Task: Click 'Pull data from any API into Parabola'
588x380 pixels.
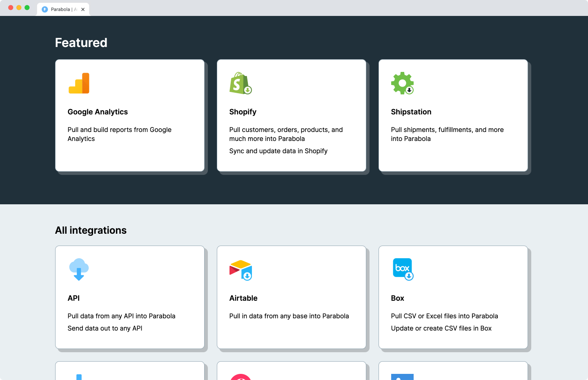Action: click(x=121, y=316)
